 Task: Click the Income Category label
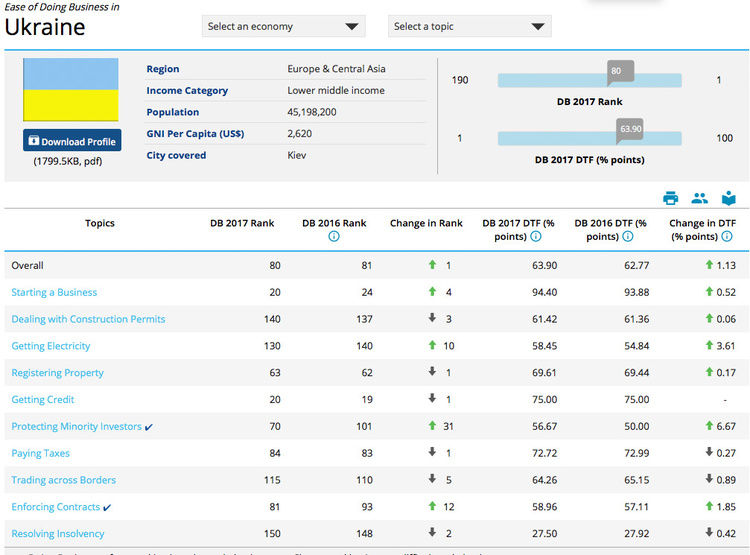[187, 90]
